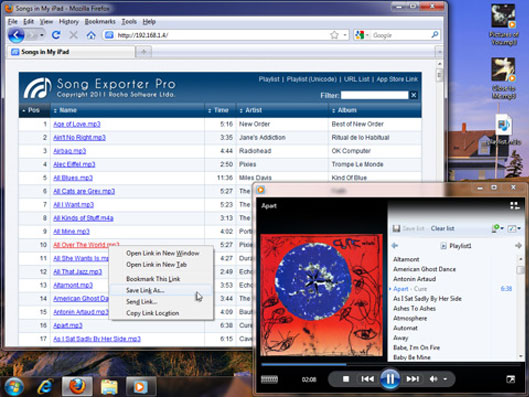Open back/forward history dropdown arrow
Screen dimensions: 530x398
(42, 35)
